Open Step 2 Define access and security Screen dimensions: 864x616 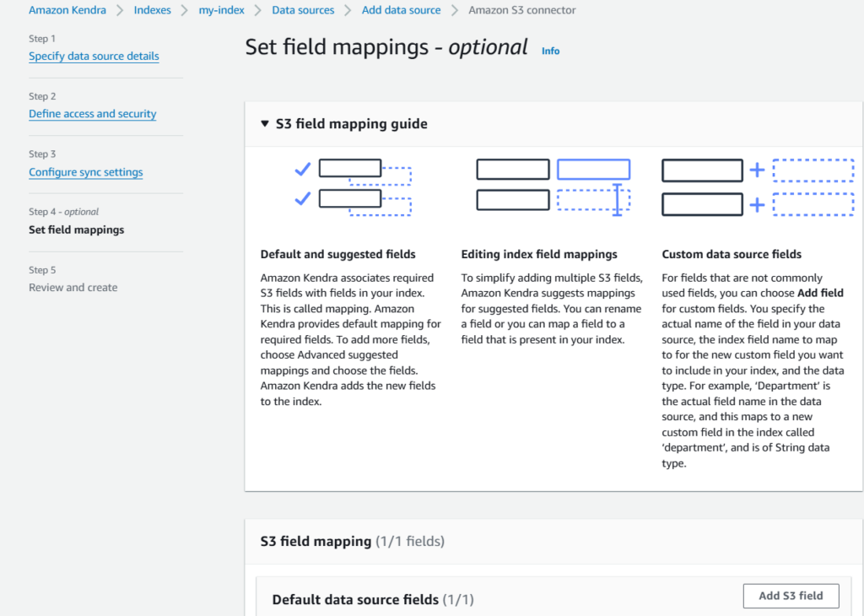point(92,114)
